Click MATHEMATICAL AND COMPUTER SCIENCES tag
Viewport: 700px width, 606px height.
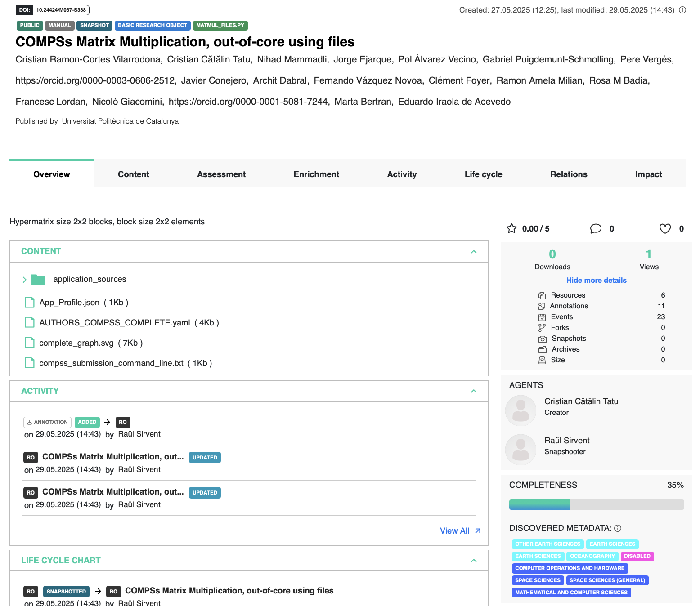571,593
